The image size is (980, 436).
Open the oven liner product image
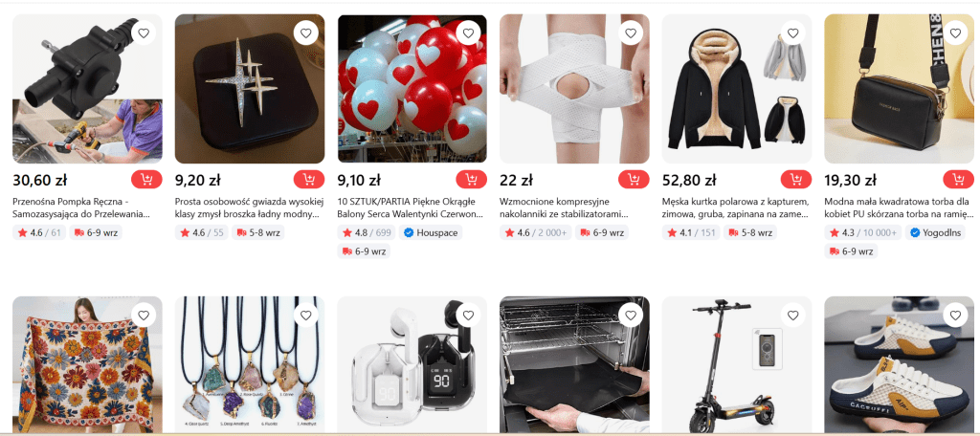(574, 365)
